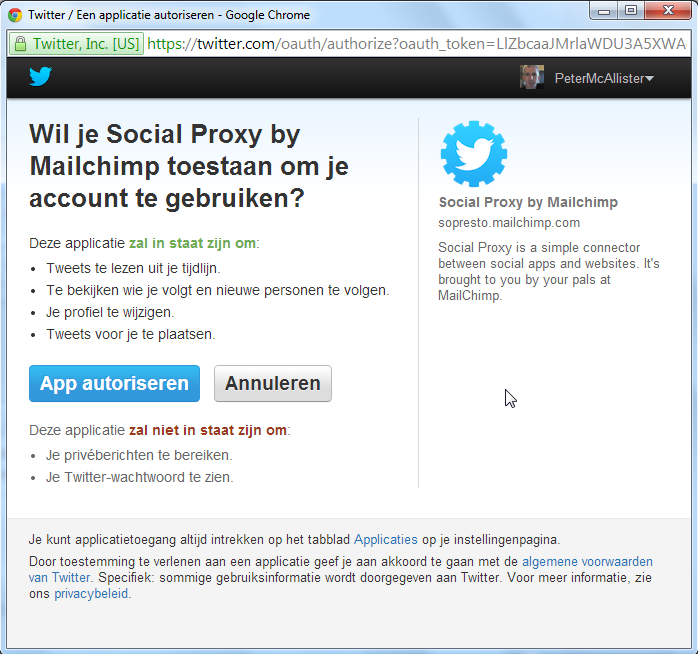Image resolution: width=698 pixels, height=654 pixels.
Task: Open PeterMcAllister profile avatar
Action: [x=532, y=77]
